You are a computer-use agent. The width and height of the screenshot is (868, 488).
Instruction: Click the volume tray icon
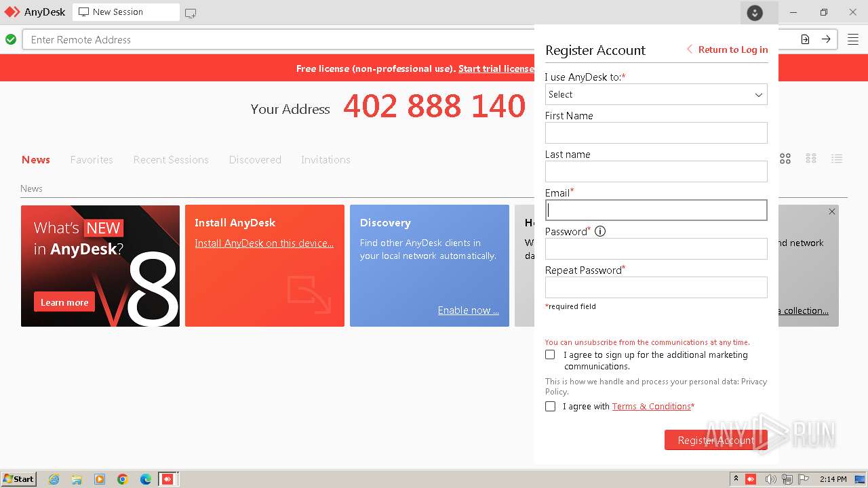click(x=770, y=479)
